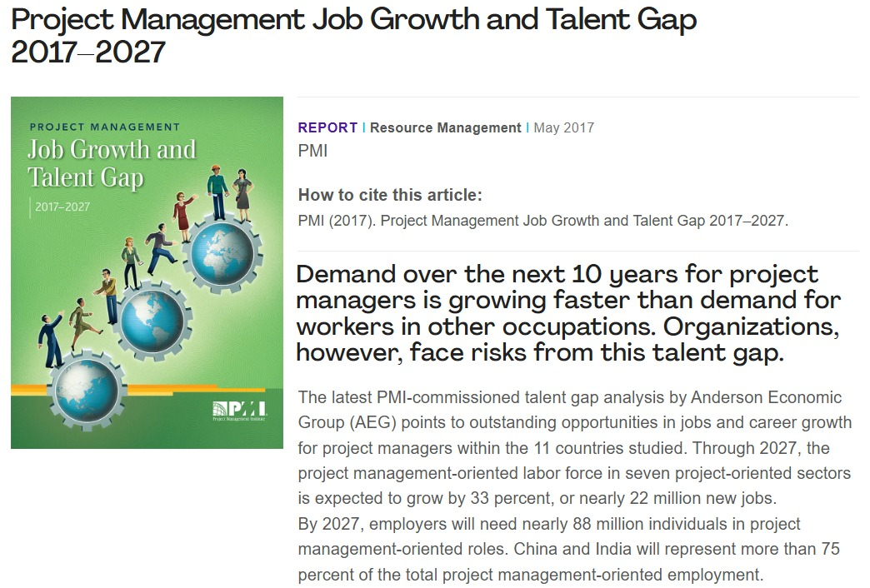
Task: Click 'How to cite this article:' heading
Action: point(390,195)
